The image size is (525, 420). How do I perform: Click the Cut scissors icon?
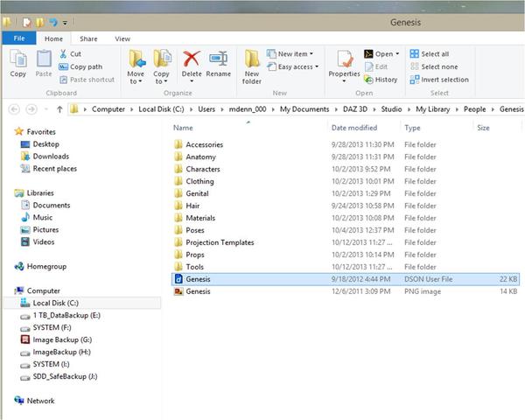coord(63,53)
